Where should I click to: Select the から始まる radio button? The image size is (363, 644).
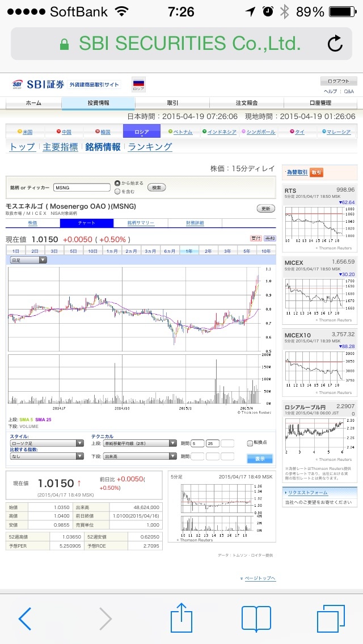[x=117, y=183]
